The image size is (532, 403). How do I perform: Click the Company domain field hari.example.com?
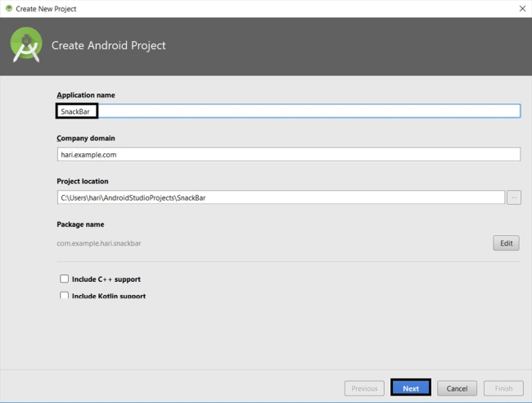click(x=289, y=155)
